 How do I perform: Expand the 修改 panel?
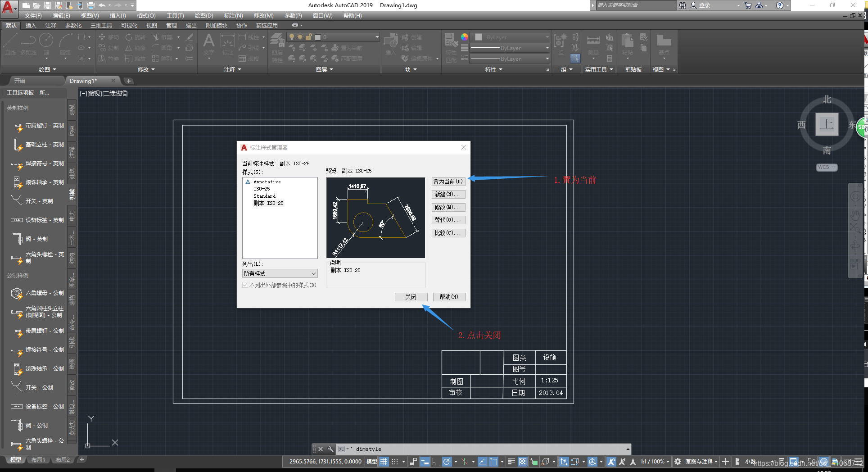coord(146,69)
